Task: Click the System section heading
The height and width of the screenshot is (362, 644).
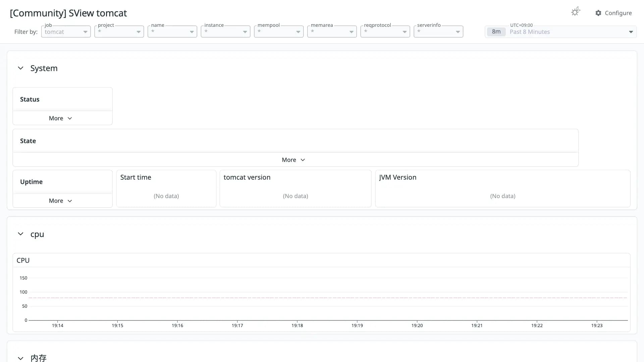Action: tap(44, 68)
